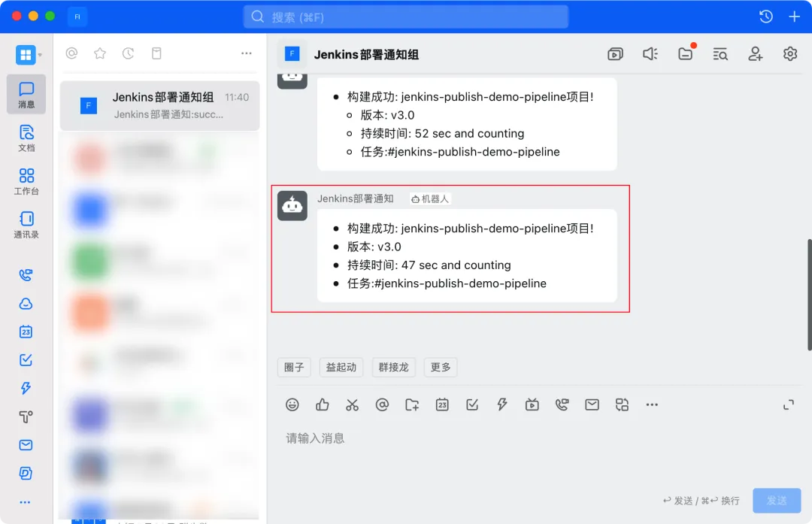The image size is (812, 524).
Task: Start a call from message toolbar
Action: click(x=562, y=405)
